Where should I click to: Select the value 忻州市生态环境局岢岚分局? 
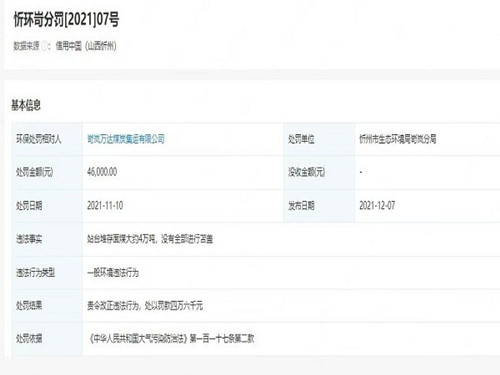click(x=398, y=139)
